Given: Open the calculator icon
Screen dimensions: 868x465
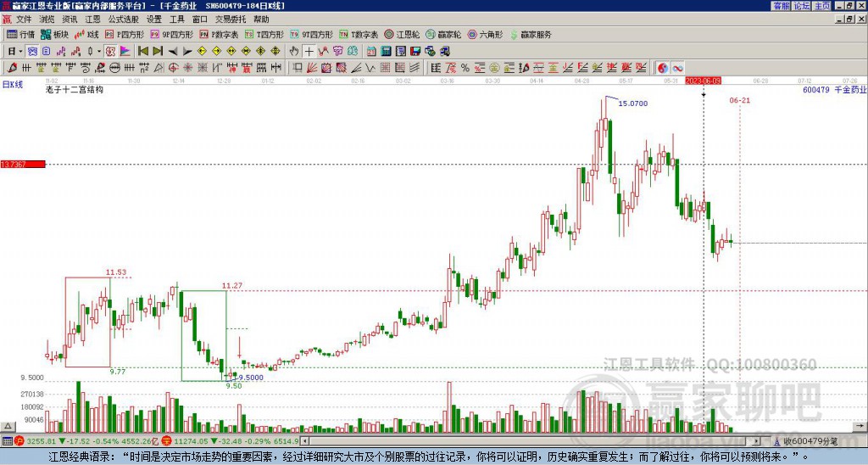Looking at the screenshot, I should coord(386,51).
